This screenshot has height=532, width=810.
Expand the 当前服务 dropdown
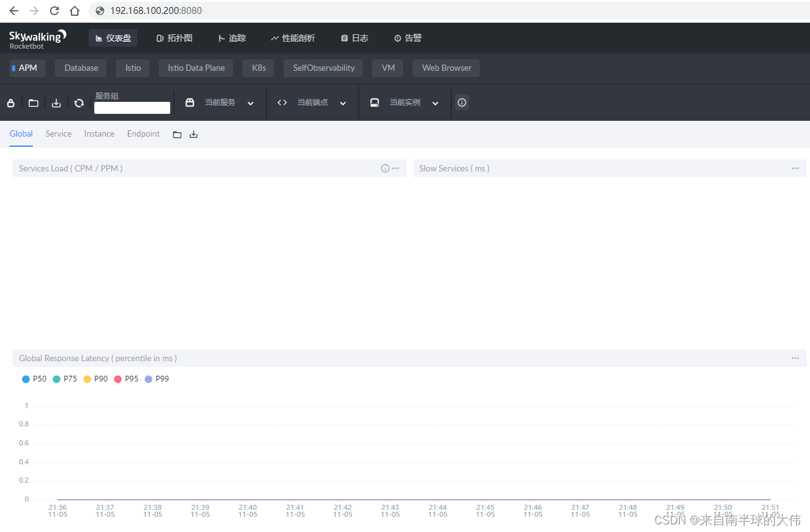[x=251, y=102]
